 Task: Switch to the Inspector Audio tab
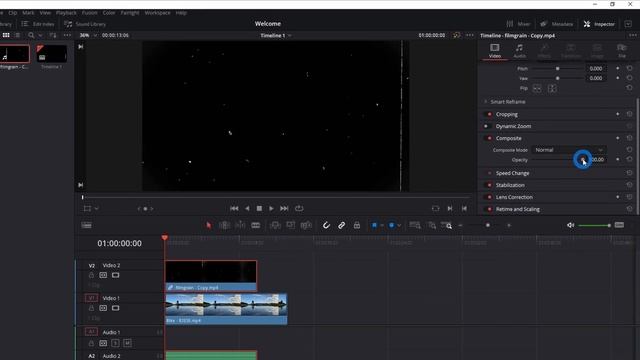[x=519, y=51]
